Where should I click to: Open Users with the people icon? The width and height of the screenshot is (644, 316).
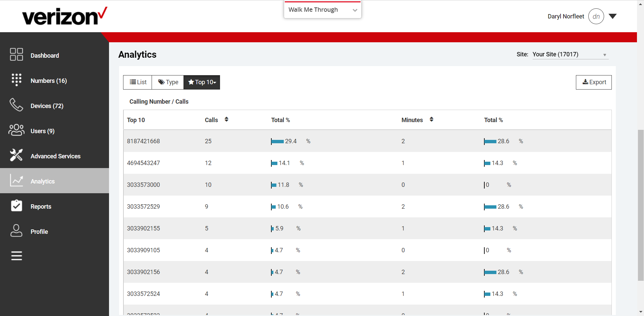[16, 130]
